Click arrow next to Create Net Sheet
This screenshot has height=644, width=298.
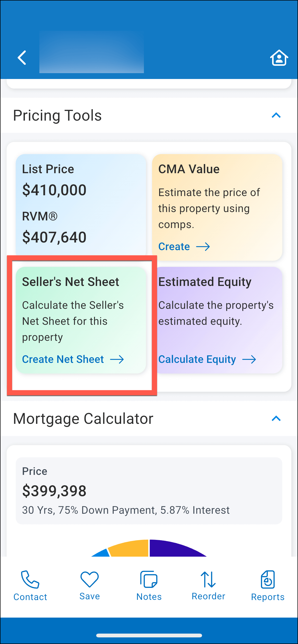click(117, 359)
